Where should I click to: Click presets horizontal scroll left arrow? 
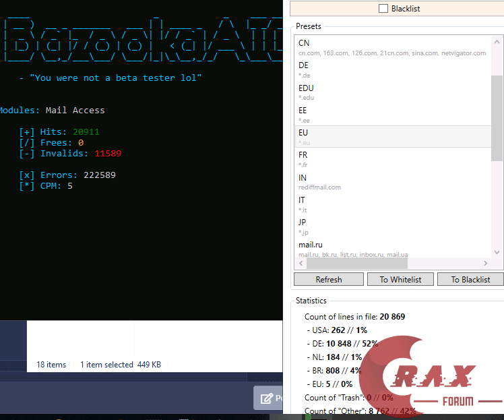coord(301,263)
